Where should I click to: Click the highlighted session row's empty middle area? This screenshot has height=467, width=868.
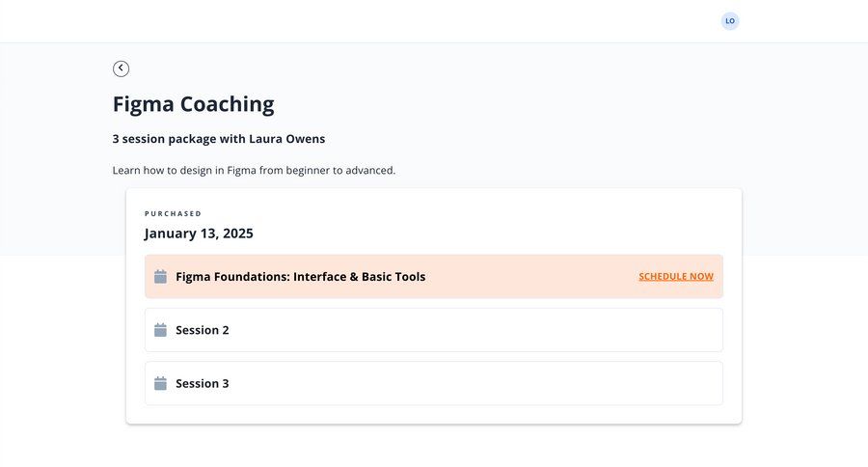(x=530, y=277)
